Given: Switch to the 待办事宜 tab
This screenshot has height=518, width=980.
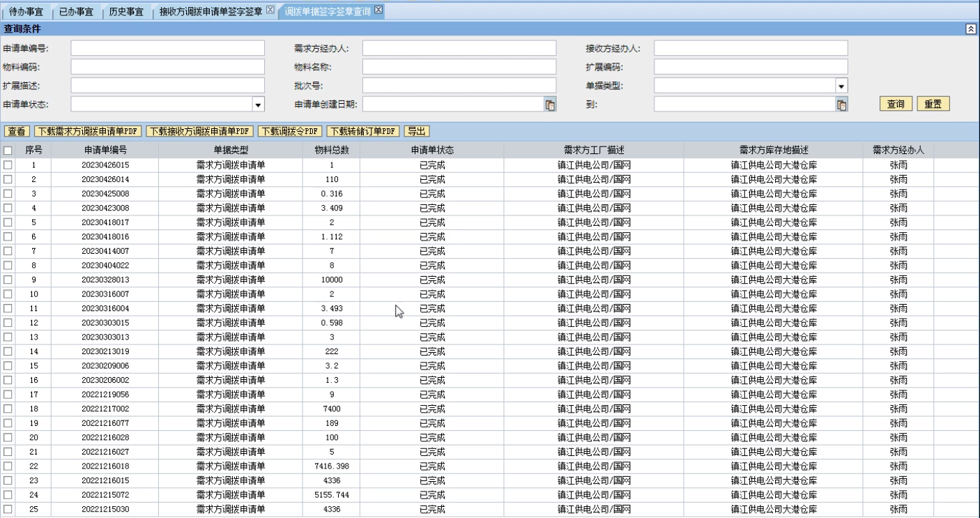Looking at the screenshot, I should 27,11.
